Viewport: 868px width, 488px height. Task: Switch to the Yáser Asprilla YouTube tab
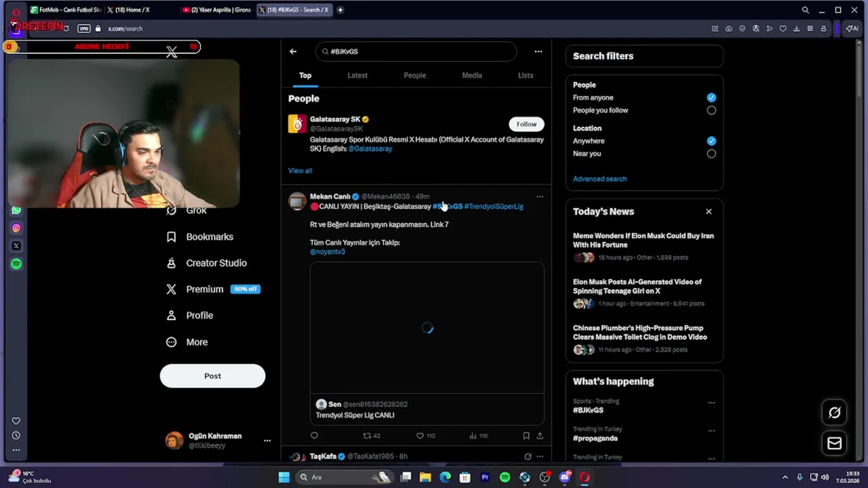coord(217,10)
